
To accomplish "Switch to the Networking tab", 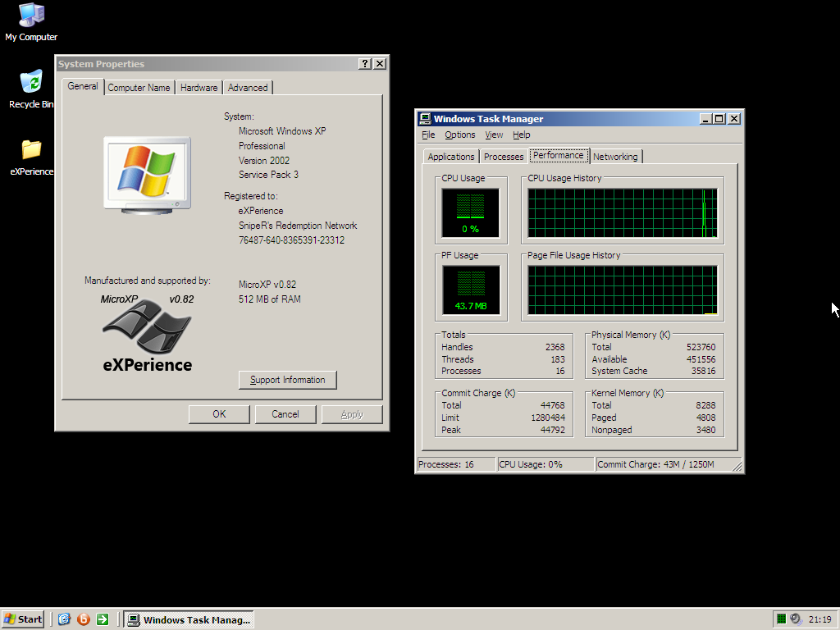I will (x=615, y=157).
